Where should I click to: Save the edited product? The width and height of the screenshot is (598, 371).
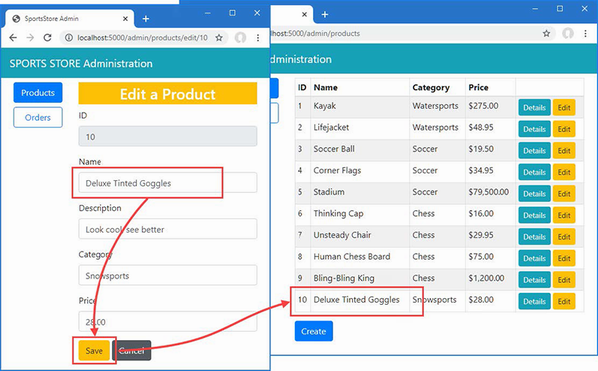coord(94,350)
